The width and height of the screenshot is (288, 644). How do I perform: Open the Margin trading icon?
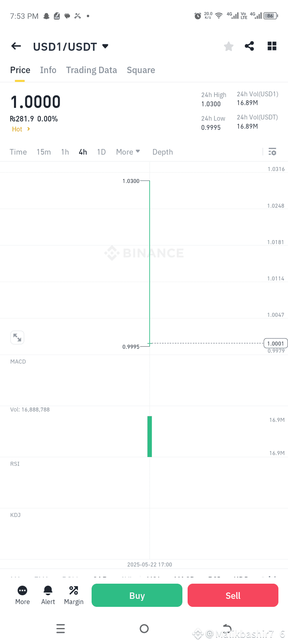[x=74, y=595]
